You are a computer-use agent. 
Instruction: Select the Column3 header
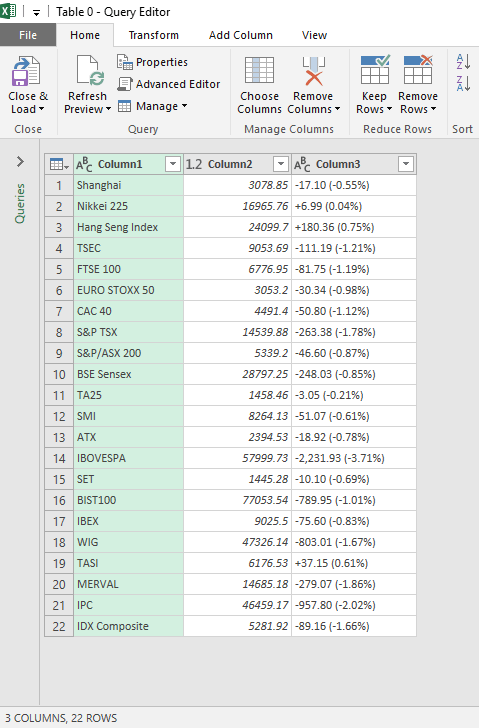pyautogui.click(x=354, y=164)
